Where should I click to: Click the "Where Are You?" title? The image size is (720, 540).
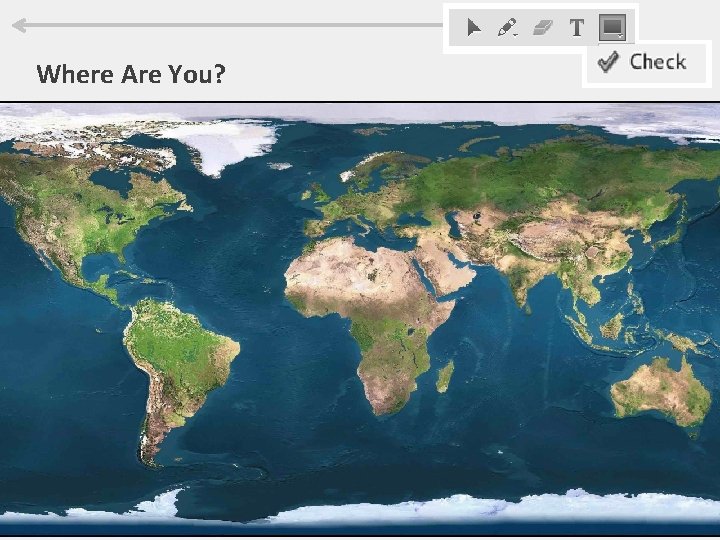[131, 74]
